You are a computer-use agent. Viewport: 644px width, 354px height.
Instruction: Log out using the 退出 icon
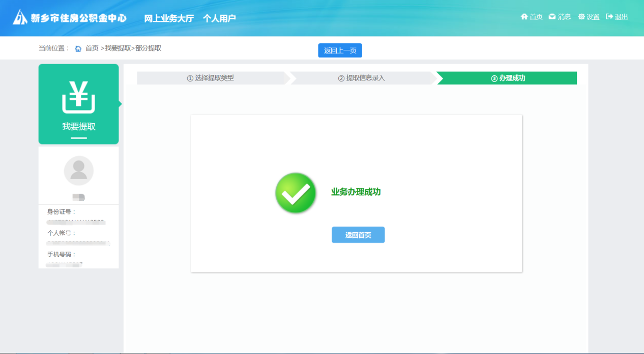click(609, 17)
